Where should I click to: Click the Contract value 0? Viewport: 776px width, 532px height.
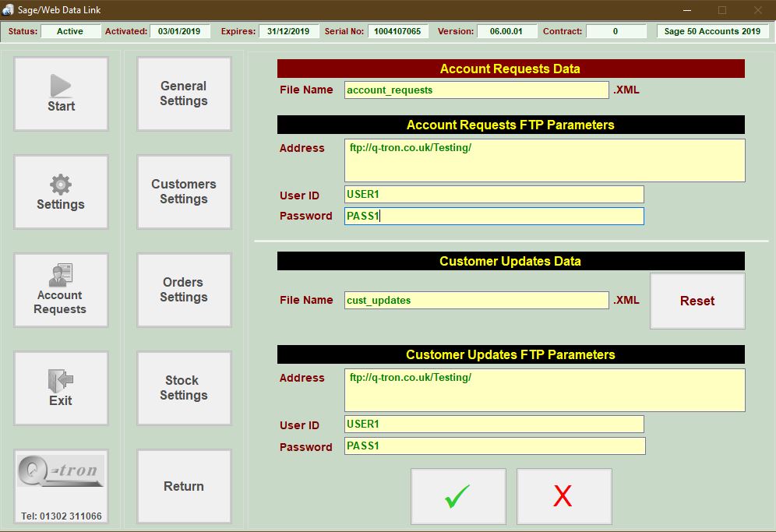616,31
